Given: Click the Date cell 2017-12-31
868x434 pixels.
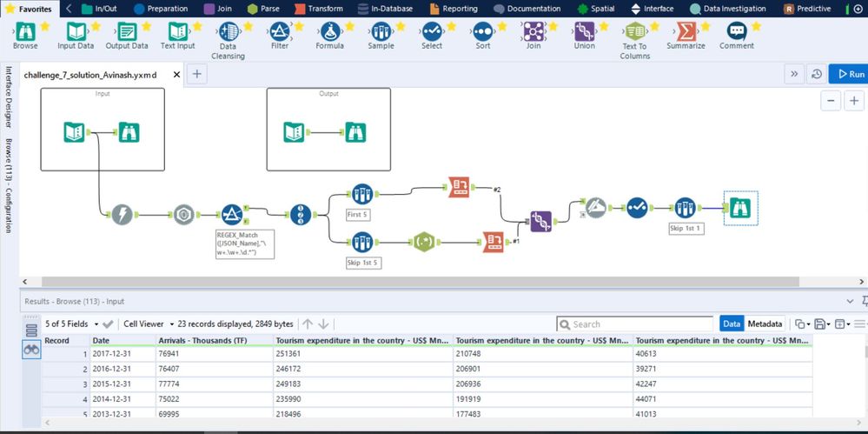Looking at the screenshot, I should coord(123,354).
